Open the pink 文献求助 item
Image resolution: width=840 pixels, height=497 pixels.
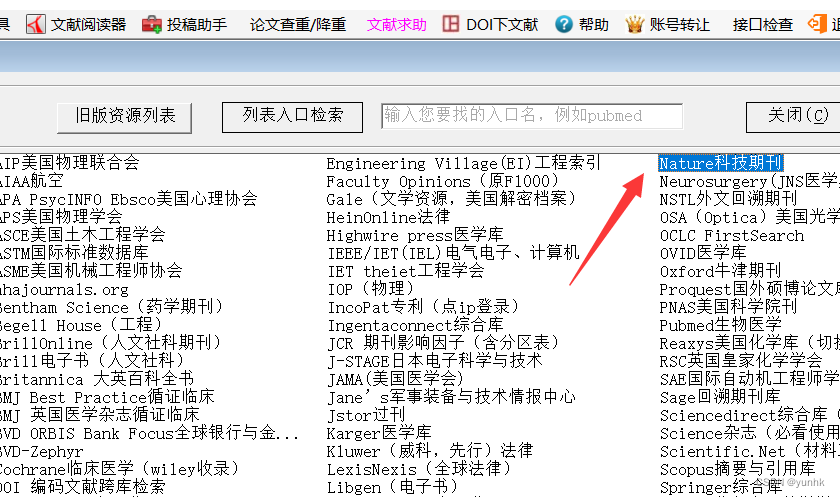(x=396, y=25)
